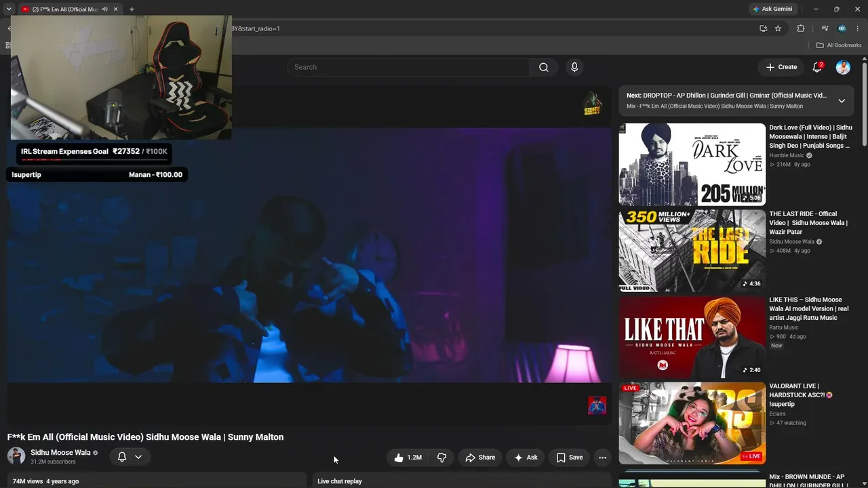The height and width of the screenshot is (488, 868).
Task: Click the F**k Em All video title
Action: click(146, 437)
